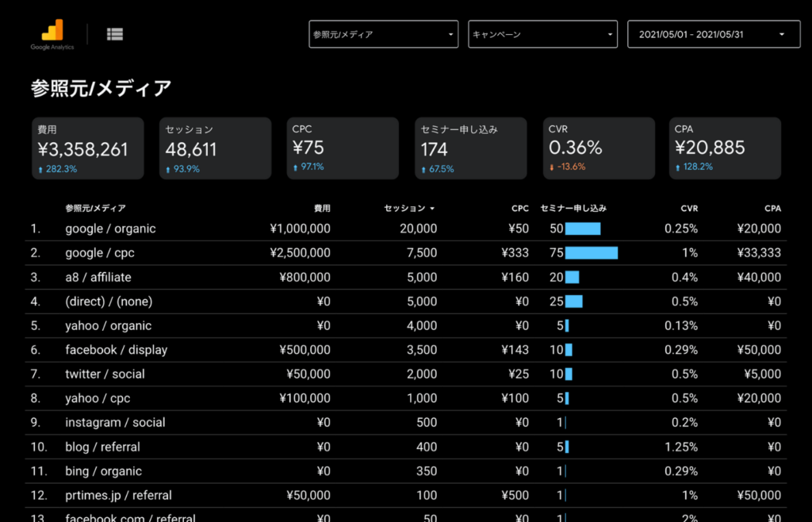Open the list view icon beside logo

115,33
